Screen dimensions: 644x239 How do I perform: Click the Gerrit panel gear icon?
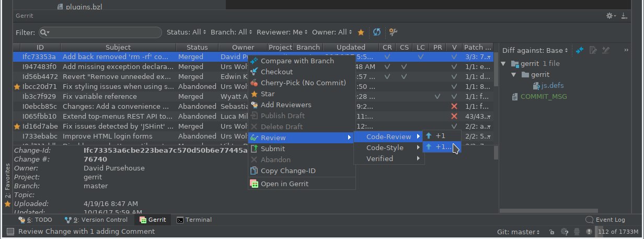tap(611, 16)
